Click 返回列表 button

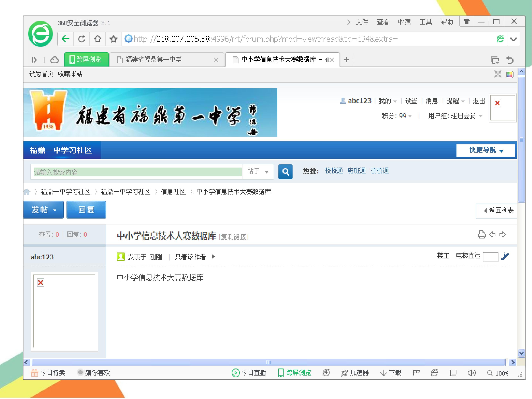tap(497, 211)
